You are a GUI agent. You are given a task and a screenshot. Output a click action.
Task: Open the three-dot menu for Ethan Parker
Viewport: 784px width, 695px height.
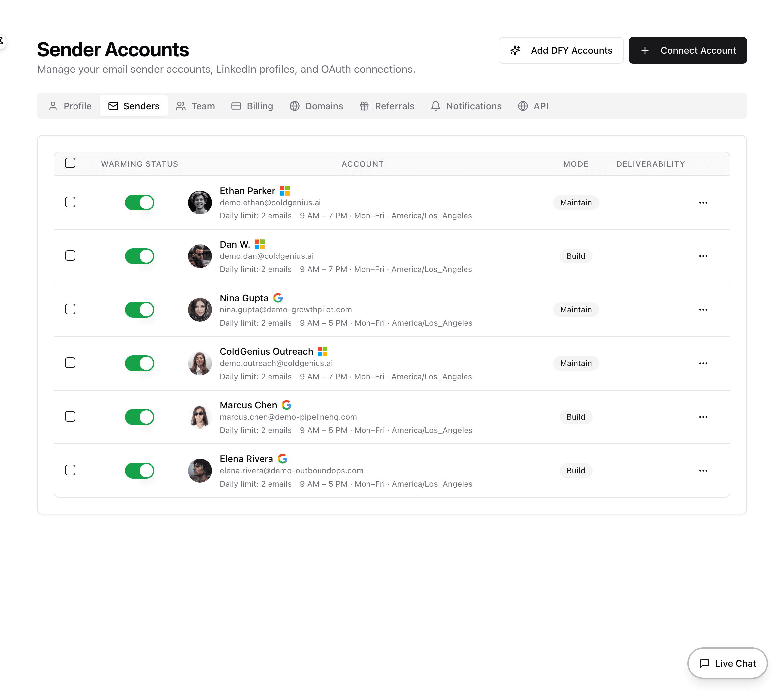click(x=703, y=203)
